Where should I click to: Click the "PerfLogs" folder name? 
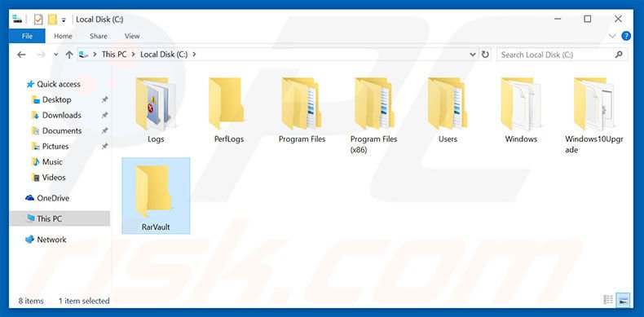pyautogui.click(x=229, y=139)
